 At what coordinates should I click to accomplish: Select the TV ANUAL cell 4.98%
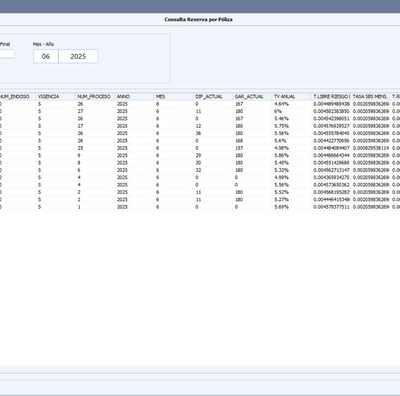(281, 148)
